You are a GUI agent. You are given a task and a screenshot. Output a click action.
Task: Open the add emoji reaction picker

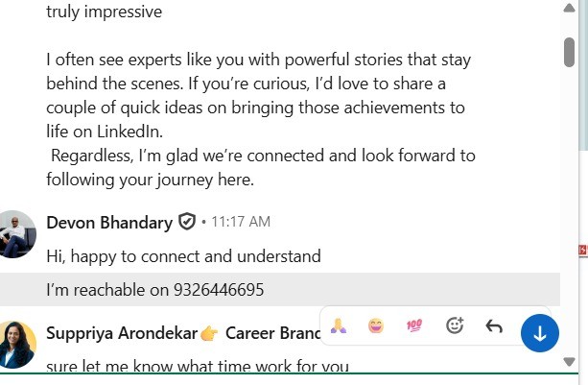(455, 326)
